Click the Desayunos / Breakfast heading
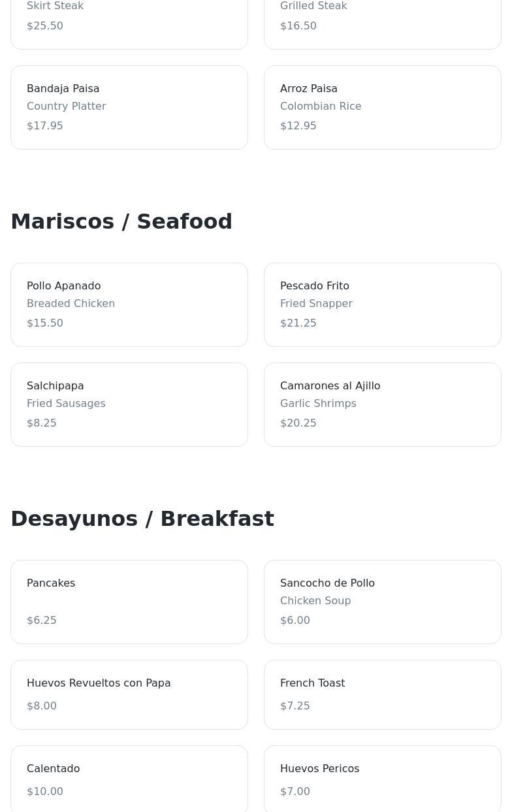This screenshot has height=812, width=512. click(x=142, y=519)
